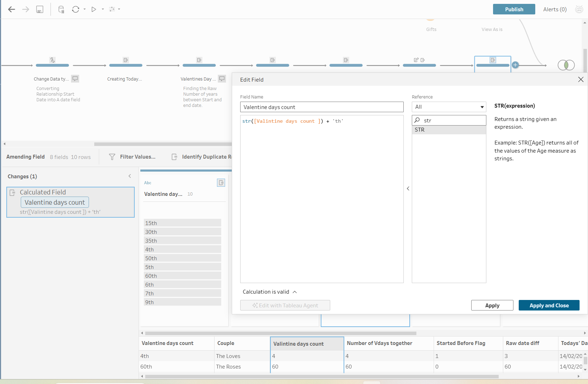Viewport: 588px width, 384px height.
Task: Click the Publish button
Action: point(514,9)
